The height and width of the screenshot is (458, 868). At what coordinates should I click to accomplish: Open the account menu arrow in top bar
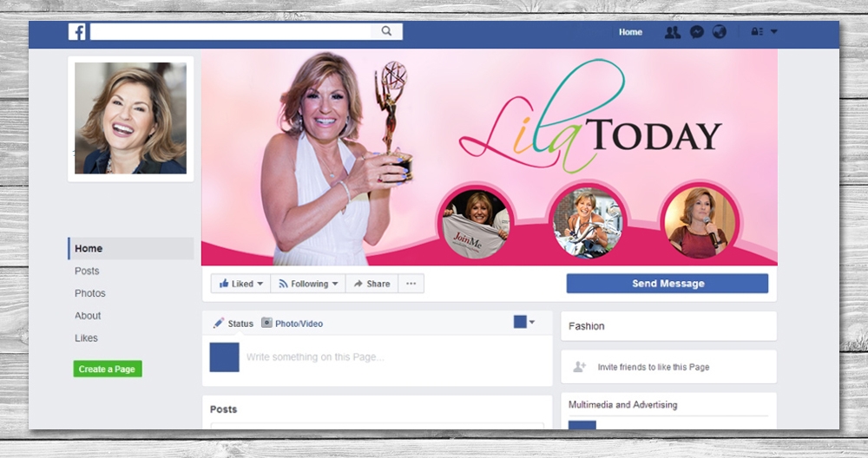click(773, 32)
